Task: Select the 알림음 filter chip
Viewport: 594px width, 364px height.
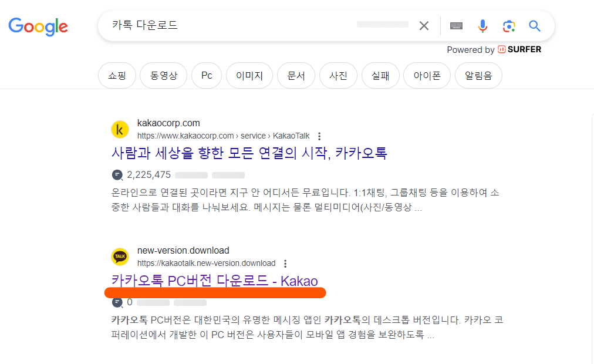Action: click(478, 75)
